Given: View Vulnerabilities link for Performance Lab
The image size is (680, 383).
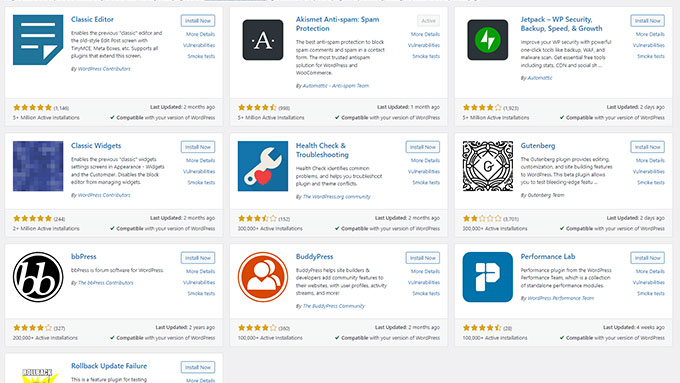Looking at the screenshot, I should coord(648,283).
